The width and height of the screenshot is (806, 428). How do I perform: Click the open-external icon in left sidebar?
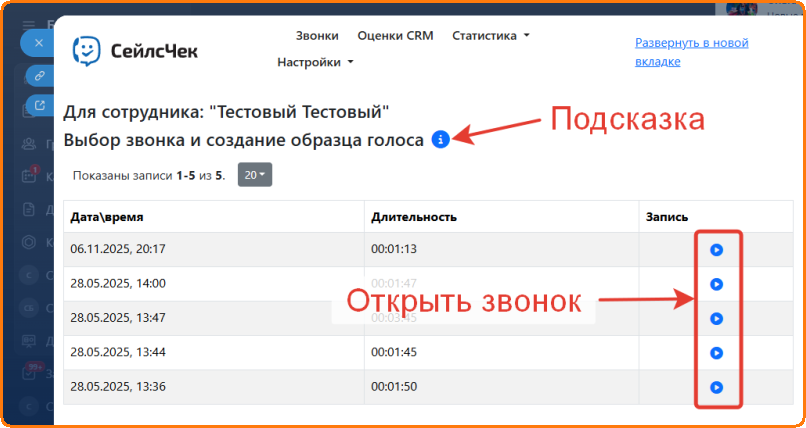(x=39, y=105)
